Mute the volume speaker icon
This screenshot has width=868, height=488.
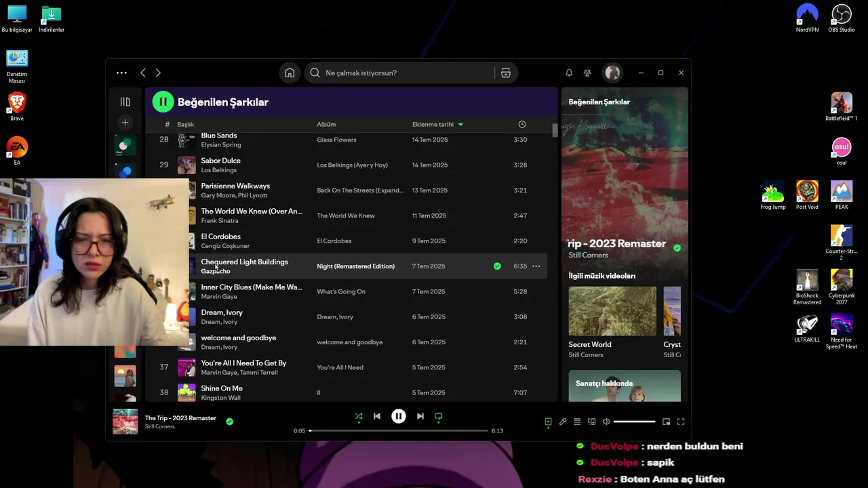click(606, 422)
